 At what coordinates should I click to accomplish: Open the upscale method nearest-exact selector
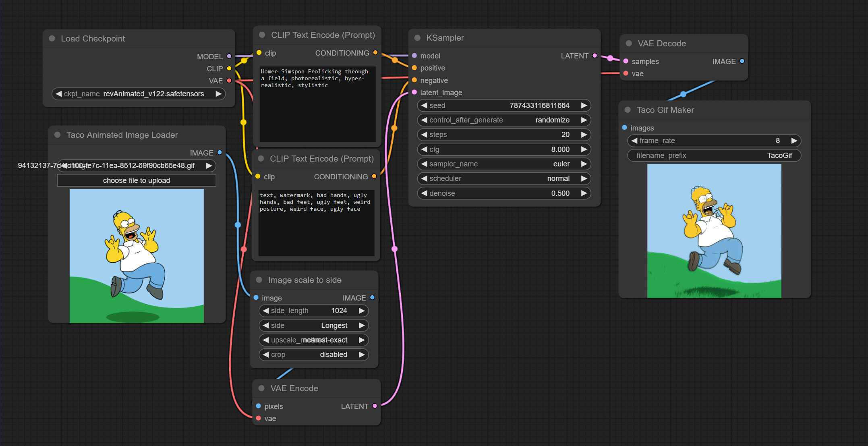pyautogui.click(x=313, y=340)
